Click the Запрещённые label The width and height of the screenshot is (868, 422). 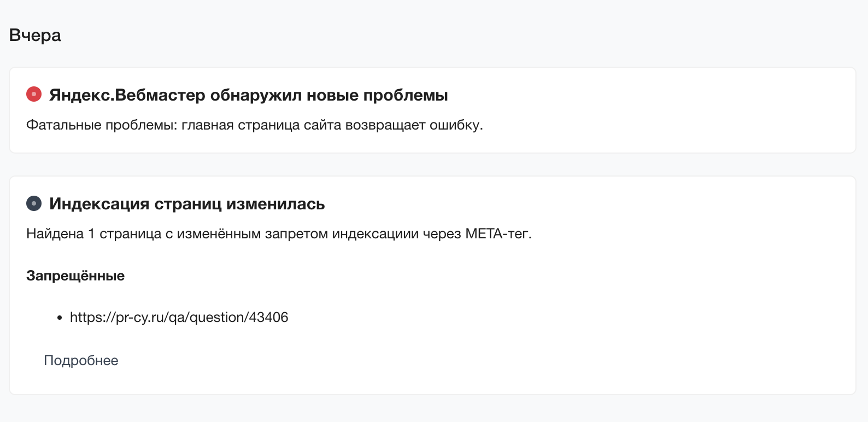tap(75, 276)
